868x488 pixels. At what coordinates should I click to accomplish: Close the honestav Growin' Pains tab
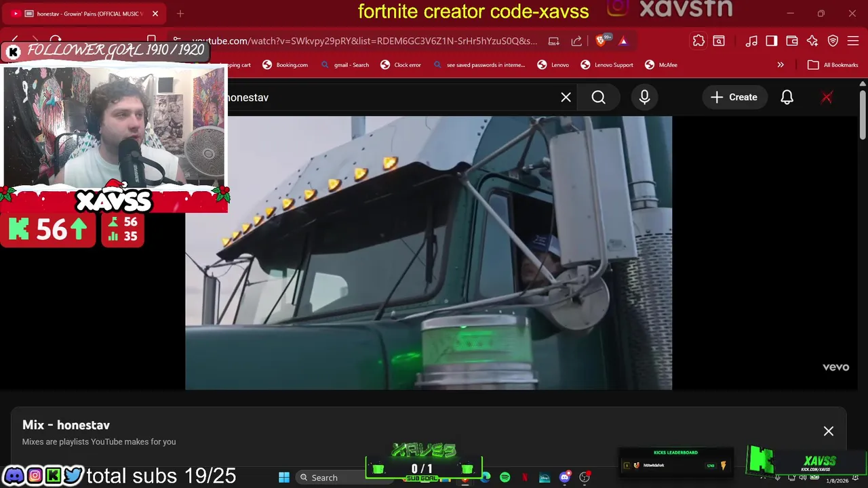pyautogui.click(x=155, y=14)
